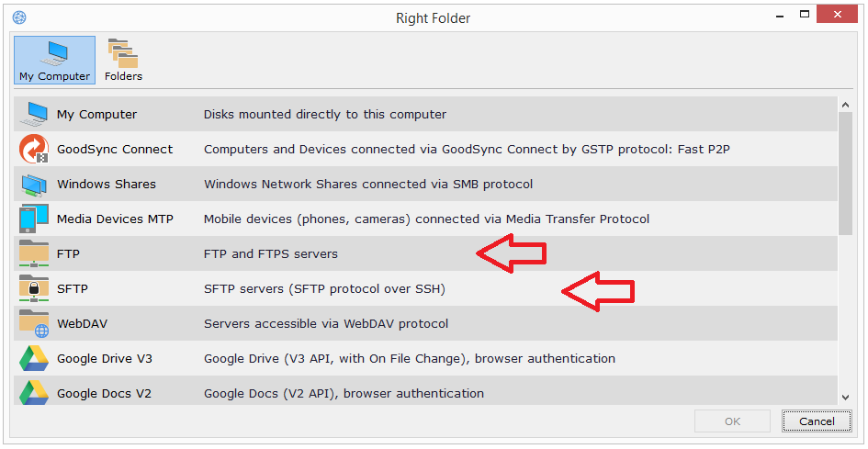Viewport: 868px width, 449px height.
Task: Click the Windows Shares network icon
Action: 35,184
